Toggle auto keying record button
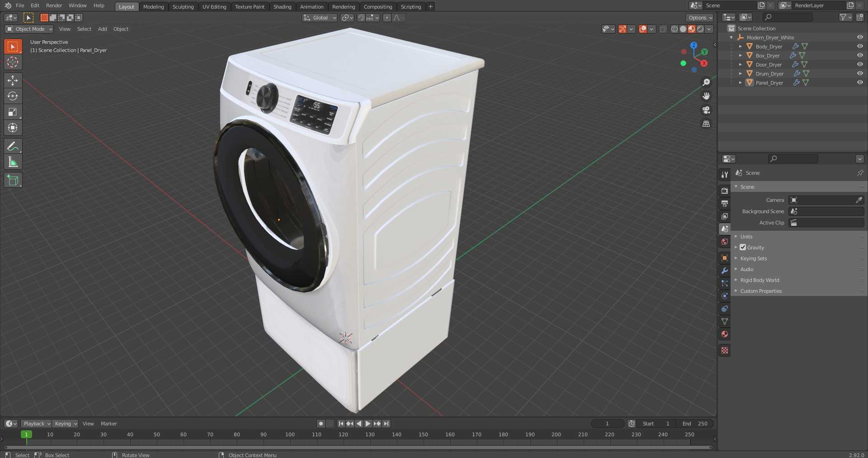The image size is (868, 458). (321, 424)
